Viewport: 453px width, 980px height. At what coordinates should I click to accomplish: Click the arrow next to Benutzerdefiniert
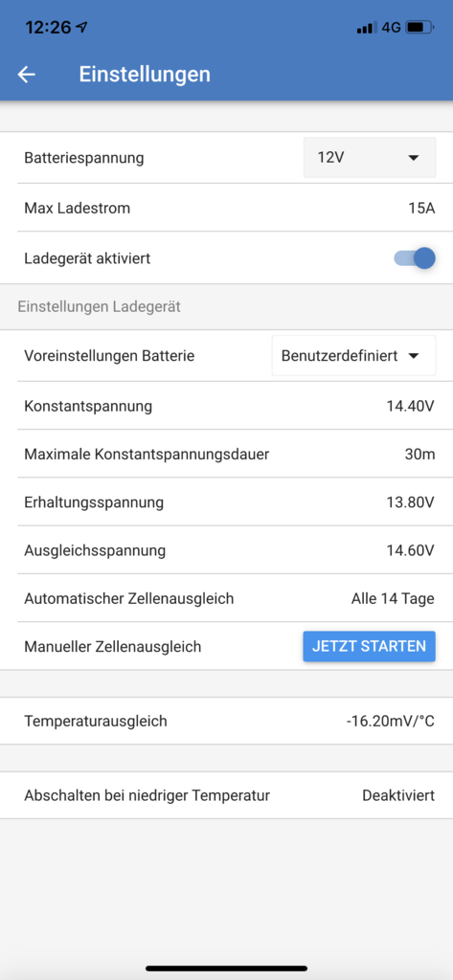tap(413, 356)
